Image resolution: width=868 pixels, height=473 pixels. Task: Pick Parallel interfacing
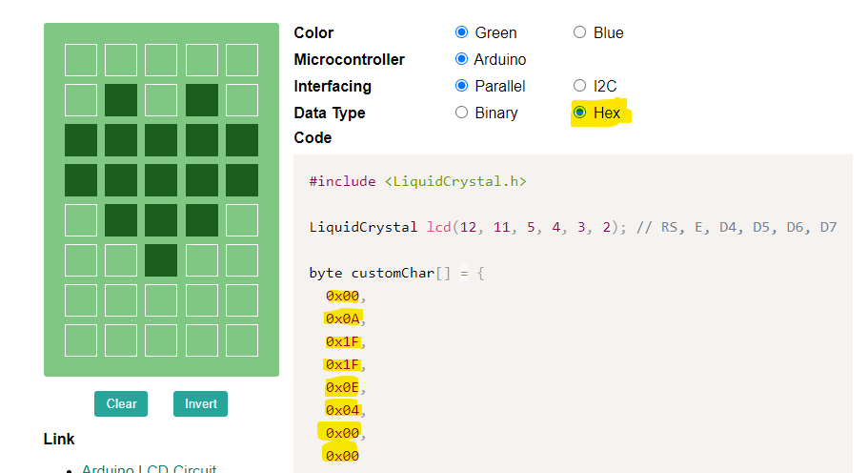pos(463,86)
